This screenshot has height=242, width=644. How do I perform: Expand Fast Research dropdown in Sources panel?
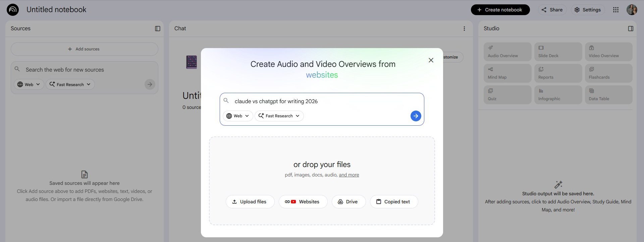point(70,84)
